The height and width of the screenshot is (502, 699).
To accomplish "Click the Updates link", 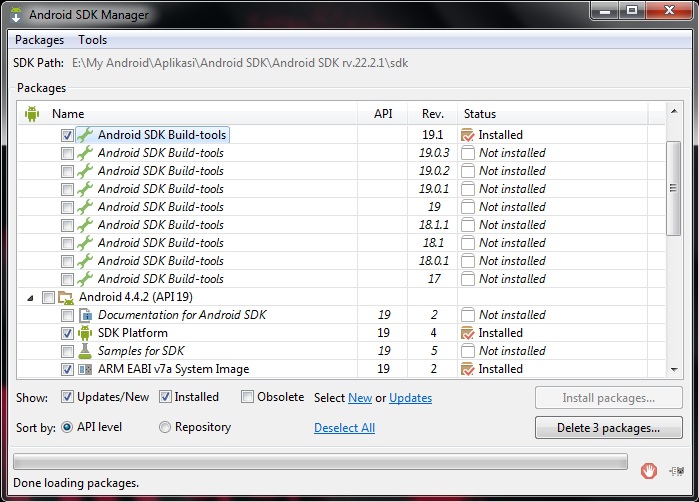I will pyautogui.click(x=411, y=398).
